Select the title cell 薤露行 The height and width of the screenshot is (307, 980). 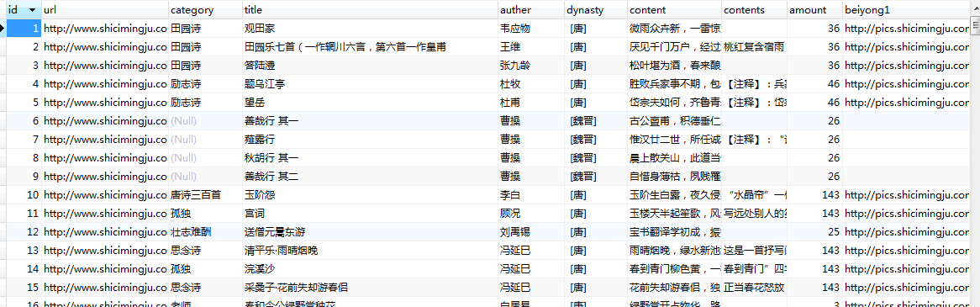[x=371, y=139]
